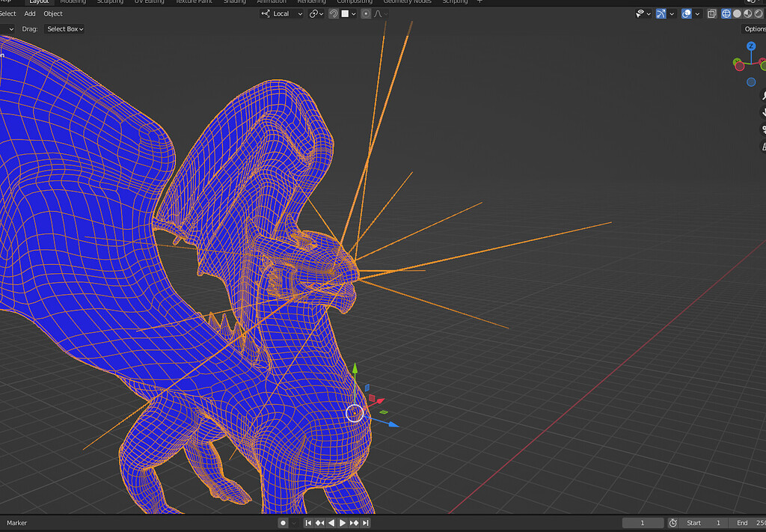Click the transform pivot point icon

click(315, 13)
